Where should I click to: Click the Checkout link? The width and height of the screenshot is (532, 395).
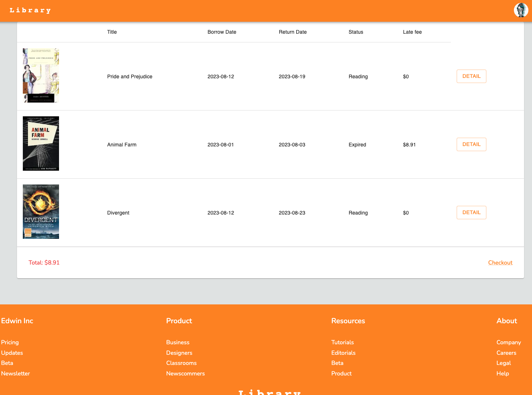click(500, 262)
